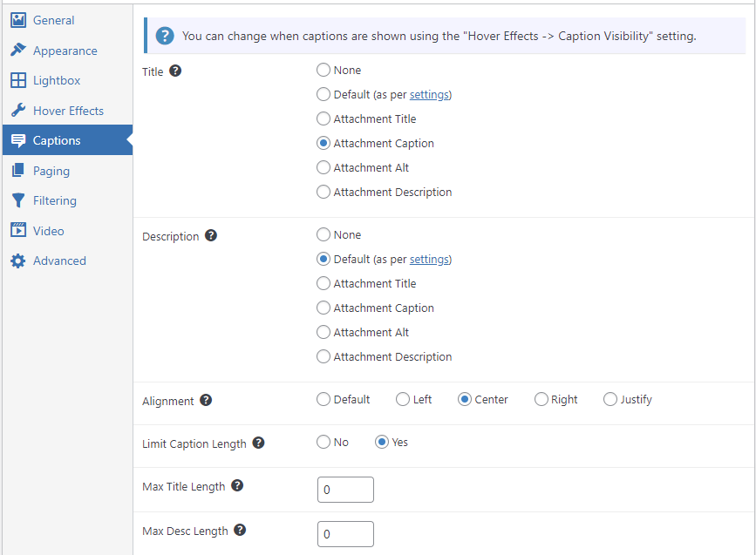Open settings link in Description Default option
This screenshot has width=756, height=555.
(x=429, y=260)
